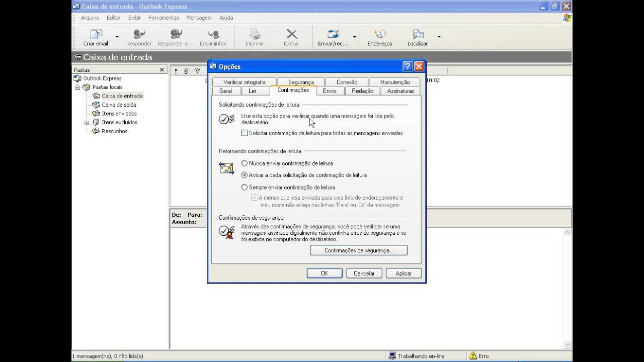Click the Enviar/receber toolbar icon

[333, 34]
